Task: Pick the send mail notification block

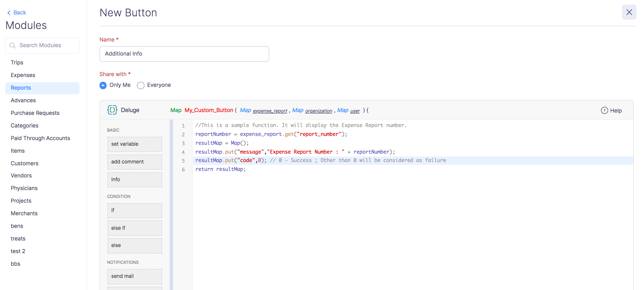Action: click(135, 276)
